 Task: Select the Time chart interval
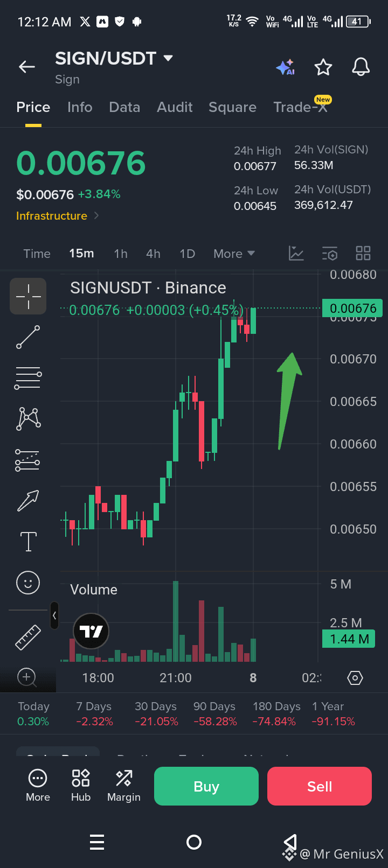click(37, 254)
